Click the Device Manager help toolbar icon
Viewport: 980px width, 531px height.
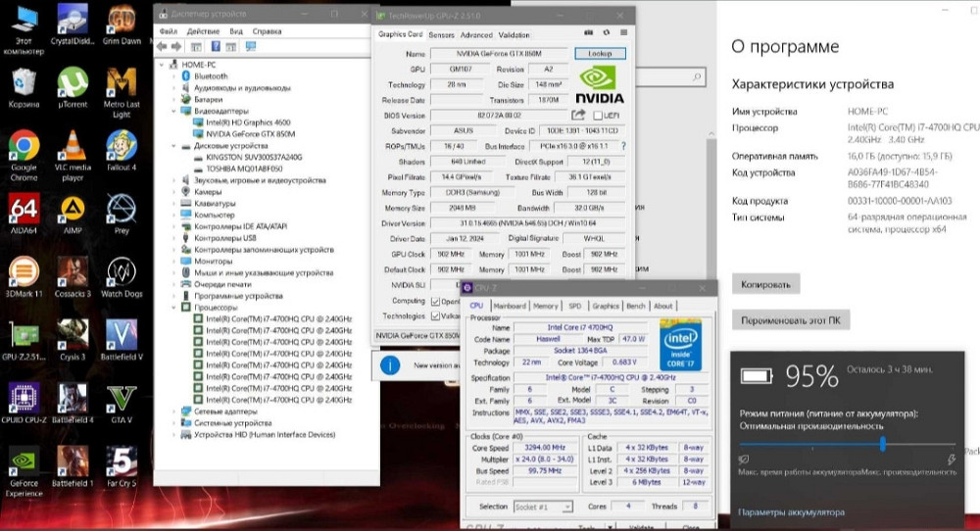(x=215, y=46)
